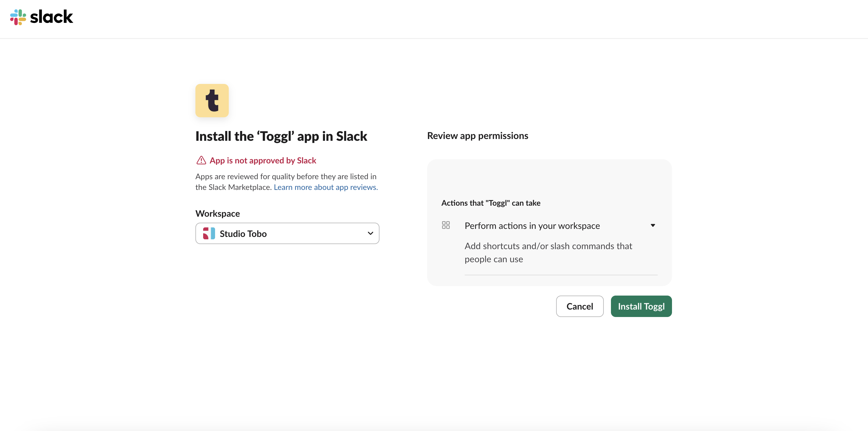Click the Review app permissions heading
Screen dimensions: 868x431
click(477, 136)
